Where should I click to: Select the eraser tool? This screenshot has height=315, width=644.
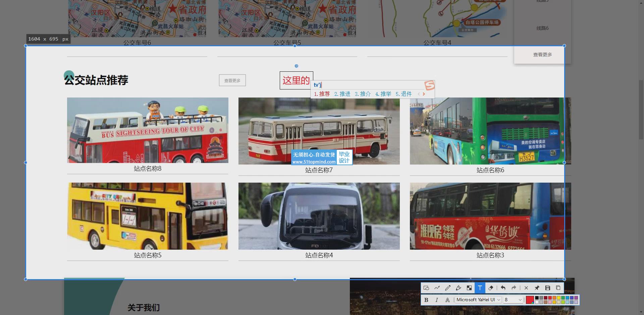point(491,288)
